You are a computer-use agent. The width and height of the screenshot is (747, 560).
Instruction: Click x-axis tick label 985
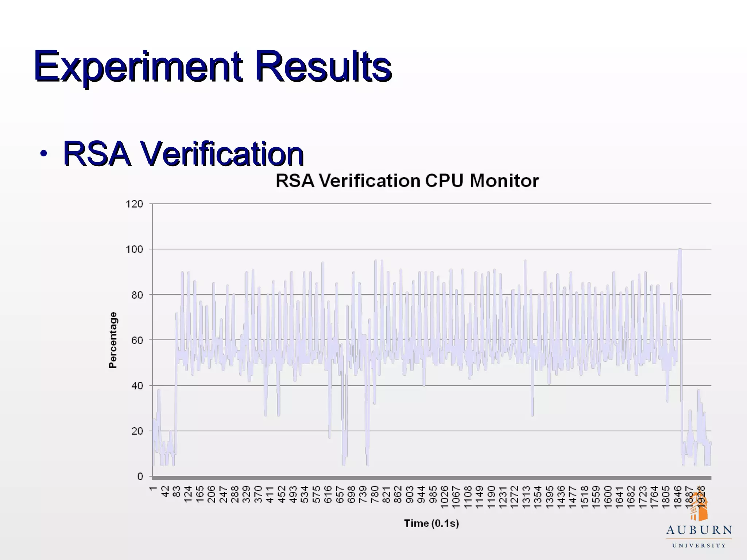[x=433, y=494]
